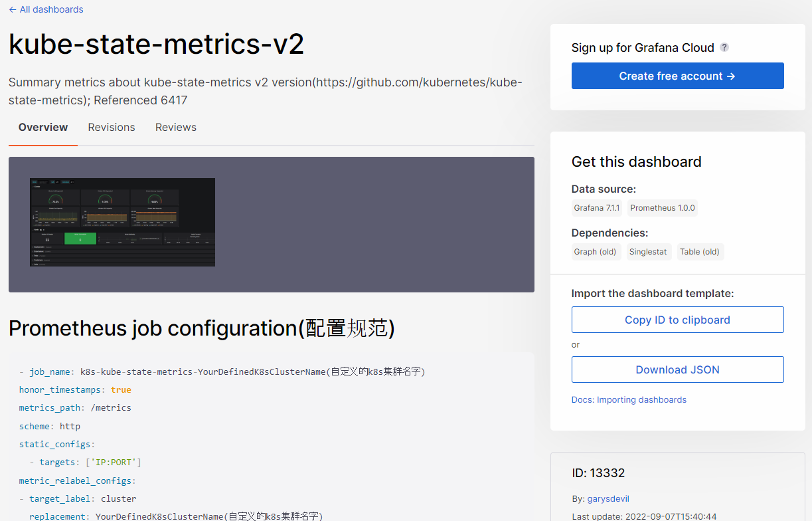
Task: Click the metrics_path: /metrics line
Action: click(75, 407)
